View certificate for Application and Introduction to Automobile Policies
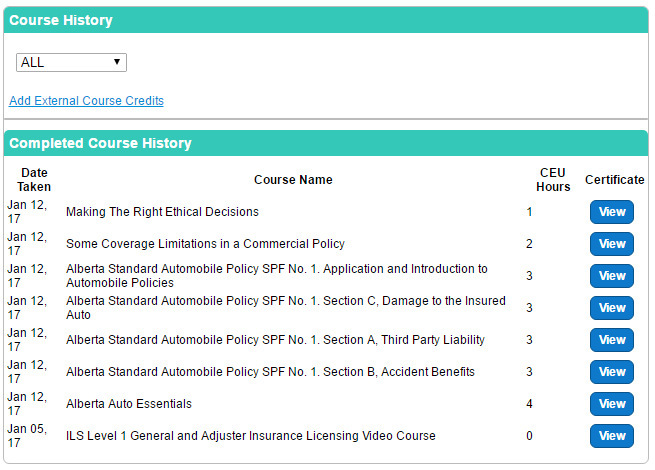The height and width of the screenshot is (470, 655). (611, 276)
